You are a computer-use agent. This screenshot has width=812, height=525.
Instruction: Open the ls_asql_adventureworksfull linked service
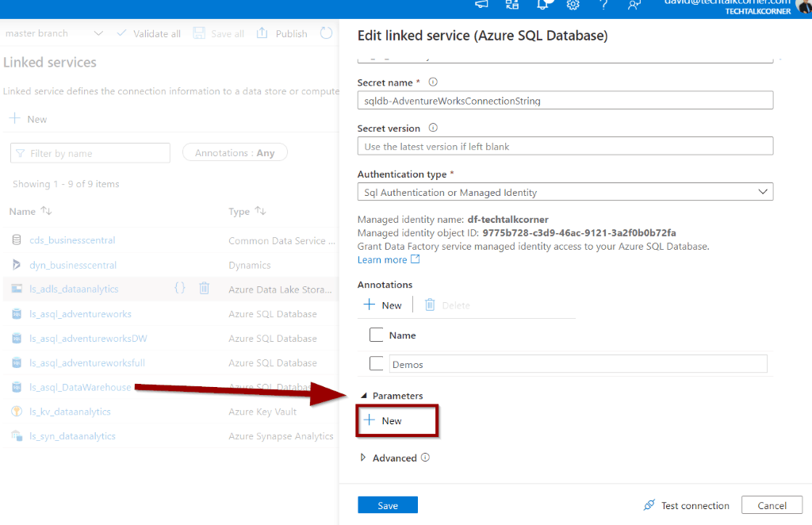point(87,362)
